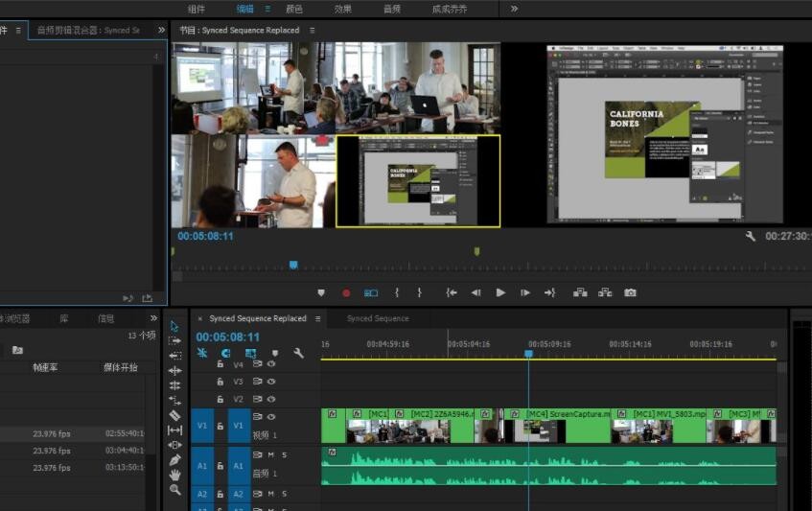The height and width of the screenshot is (511, 812).
Task: Hide the V1 track with eye icon
Action: click(x=271, y=417)
